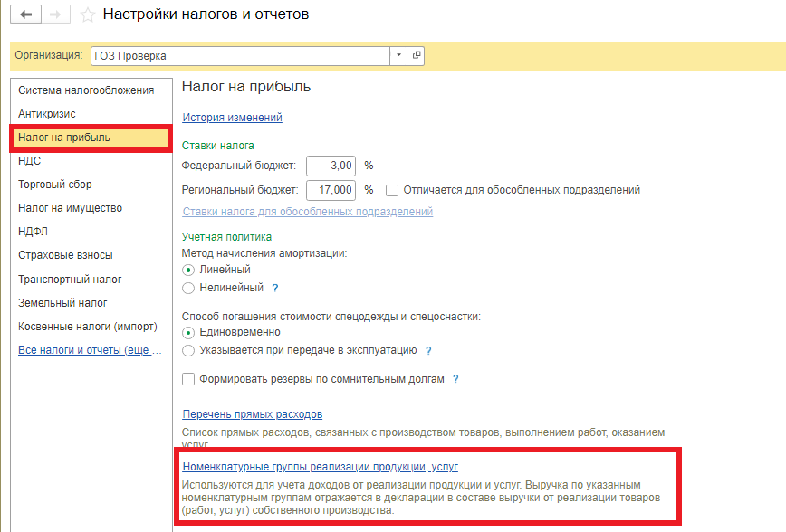The image size is (786, 532).
Task: Enable Отличается для обособленных подразделений checkbox
Action: click(393, 190)
